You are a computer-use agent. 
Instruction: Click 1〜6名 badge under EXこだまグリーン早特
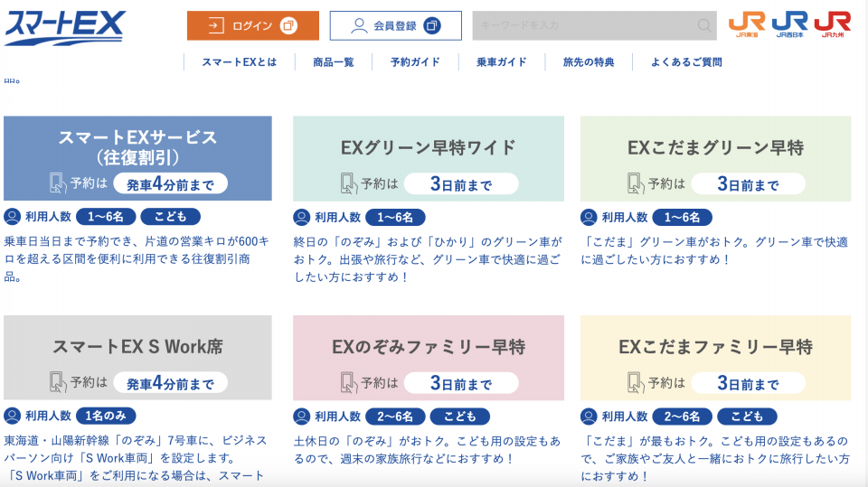(683, 218)
